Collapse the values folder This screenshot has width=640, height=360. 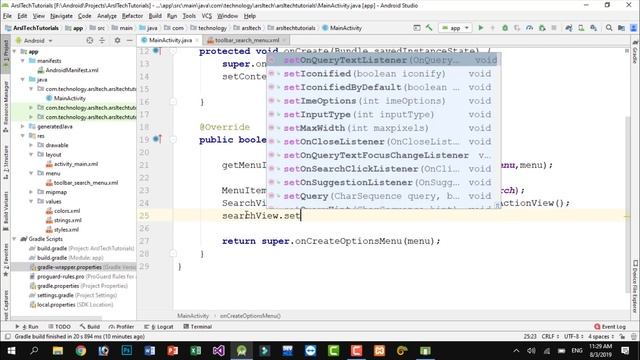31,202
